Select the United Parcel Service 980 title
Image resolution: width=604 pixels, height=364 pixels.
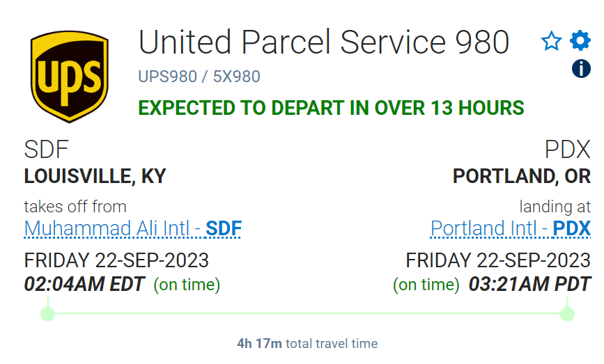pos(324,42)
